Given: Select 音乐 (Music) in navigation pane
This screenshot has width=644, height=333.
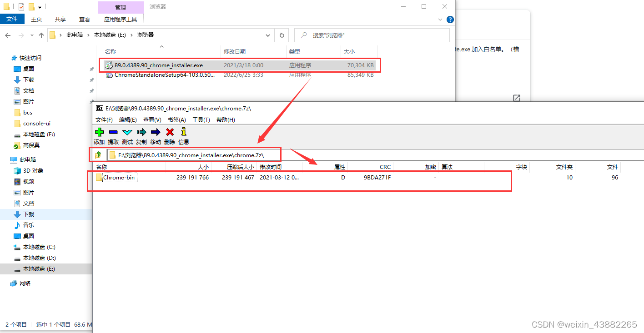Looking at the screenshot, I should pyautogui.click(x=29, y=225).
